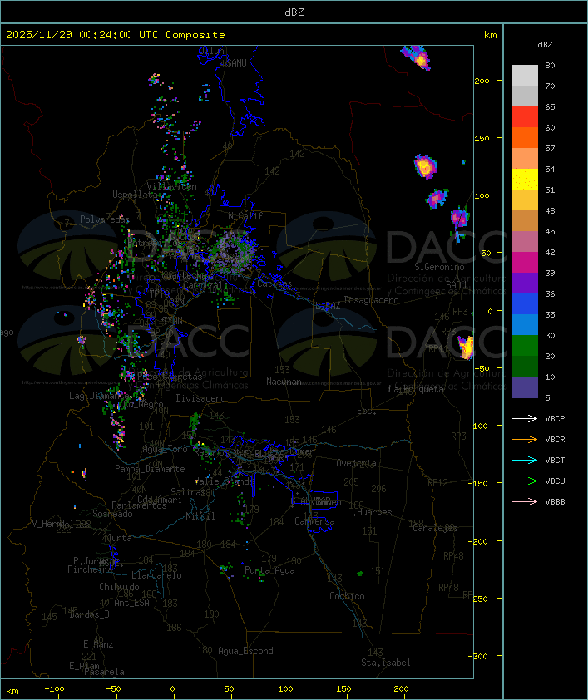Click the Canalejas place label
588x700 pixels.
click(x=435, y=528)
